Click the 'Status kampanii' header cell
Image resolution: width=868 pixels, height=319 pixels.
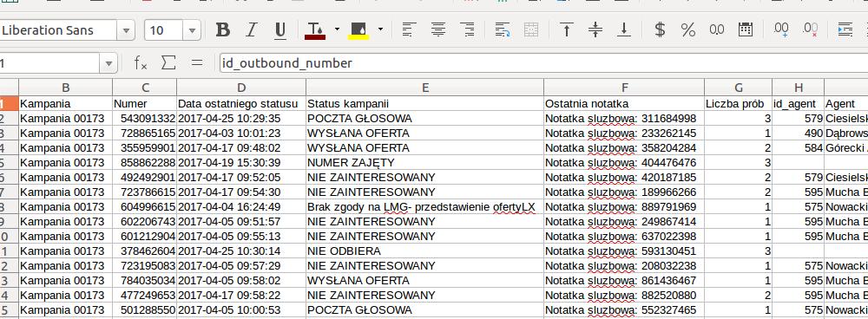(425, 103)
